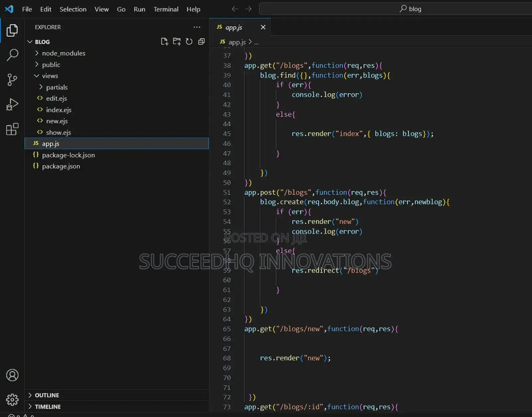Place cursor on res.render("index" line

(x=362, y=134)
